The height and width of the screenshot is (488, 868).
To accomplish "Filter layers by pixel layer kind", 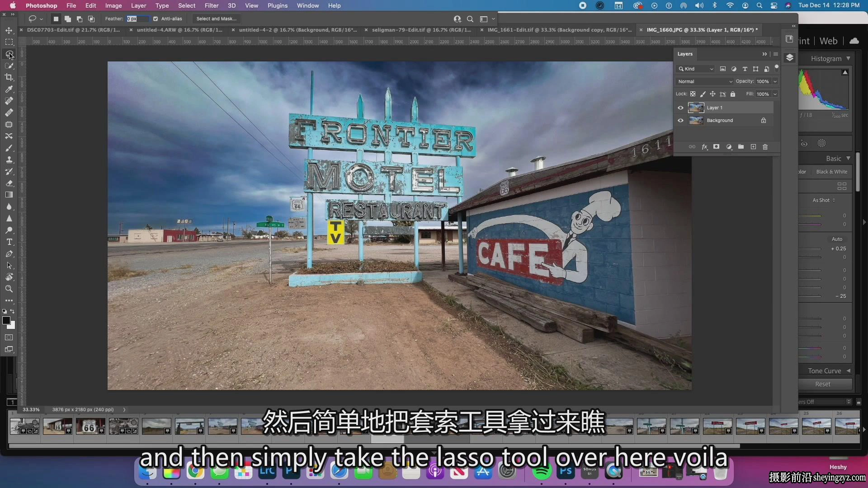I will [x=723, y=69].
